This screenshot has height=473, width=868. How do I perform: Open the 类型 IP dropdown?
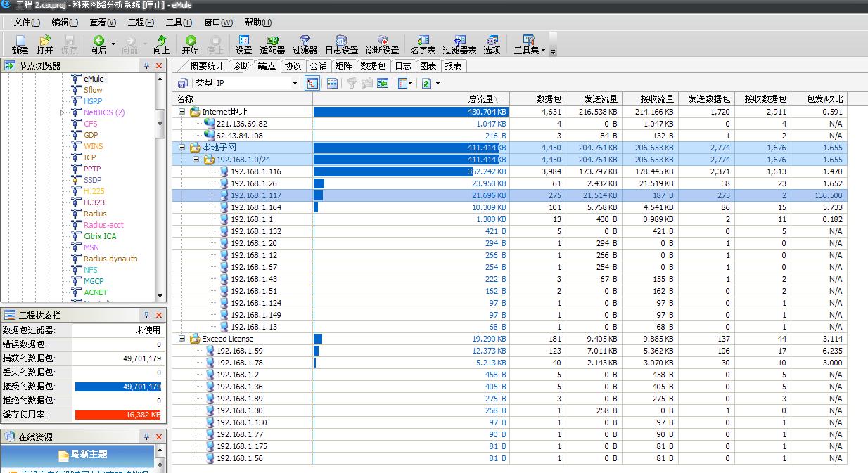click(295, 83)
